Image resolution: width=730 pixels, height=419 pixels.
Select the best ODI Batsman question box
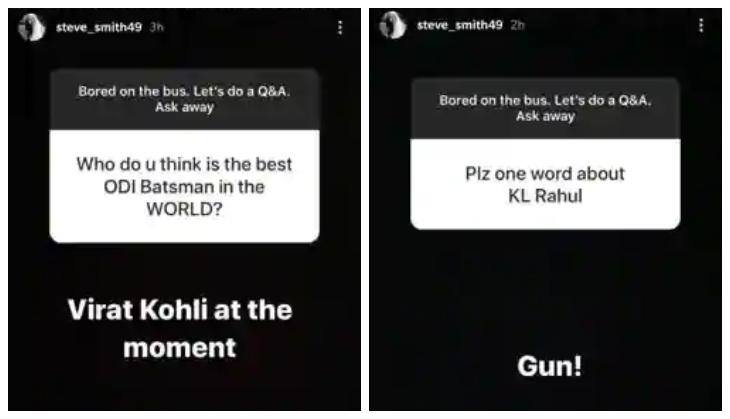184,186
